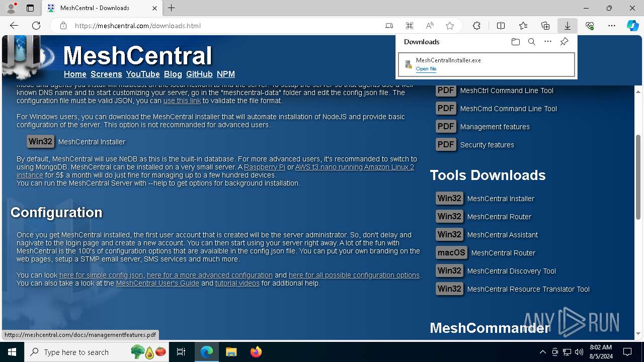Viewport: 644px width, 362px height.
Task: Open 'here for all possible configuration options' link
Action: [354, 275]
